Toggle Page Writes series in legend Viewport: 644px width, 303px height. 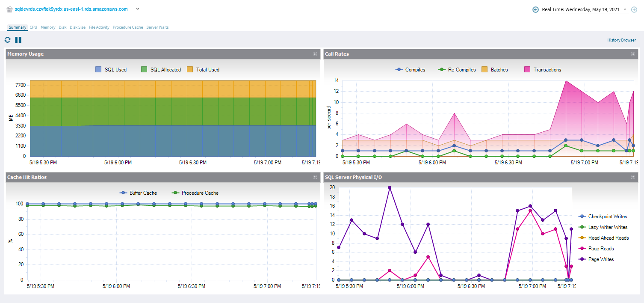(596, 259)
